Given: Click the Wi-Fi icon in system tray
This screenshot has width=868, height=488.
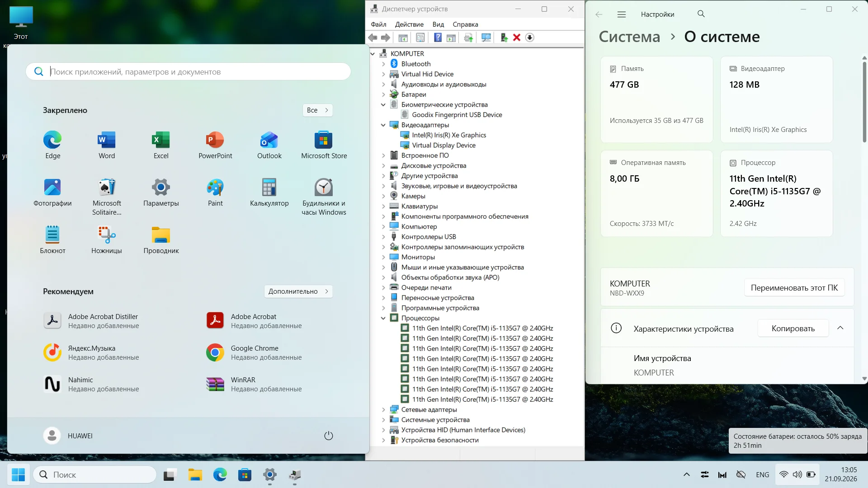Looking at the screenshot, I should 784,474.
